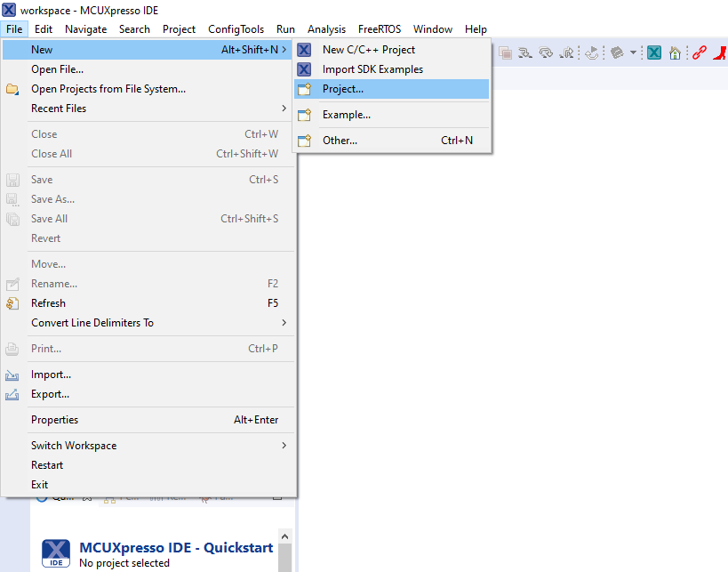The width and height of the screenshot is (728, 572).
Task: Click the Step Over arrow icon
Action: [x=547, y=52]
